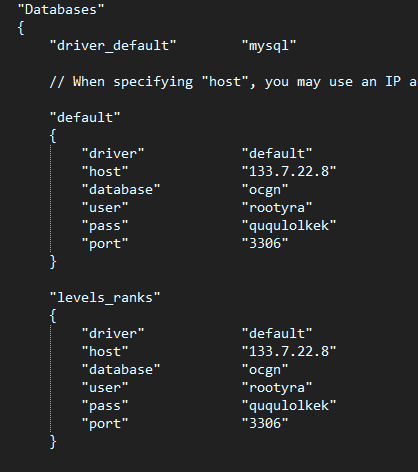The image size is (418, 472).
Task: Select the "default" block name
Action: click(85, 117)
